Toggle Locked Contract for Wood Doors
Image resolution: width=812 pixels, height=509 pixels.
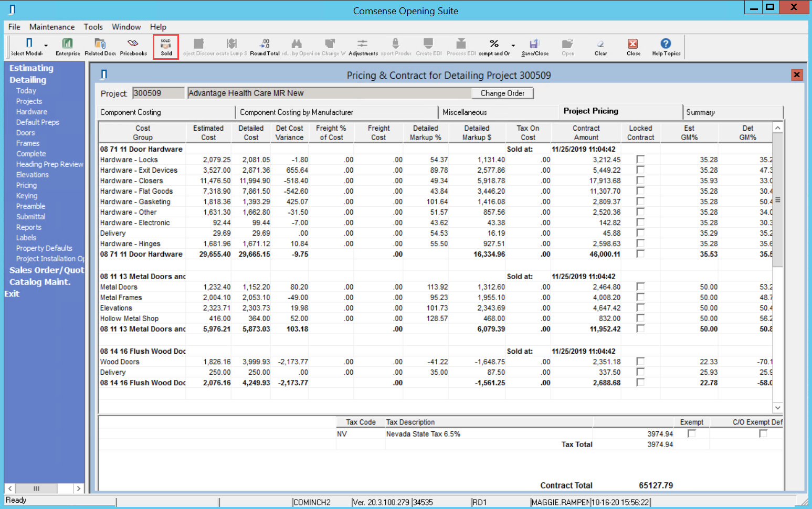point(640,361)
